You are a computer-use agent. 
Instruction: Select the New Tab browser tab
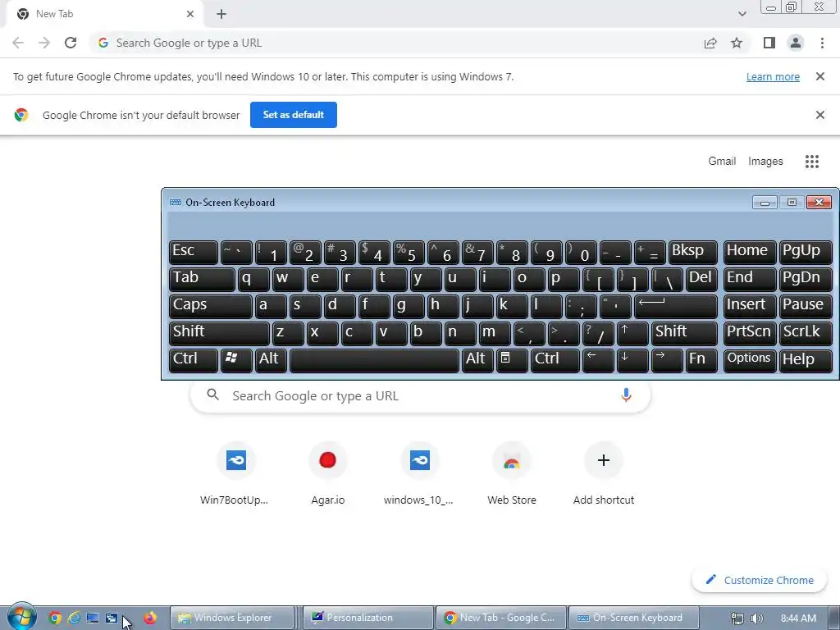(104, 14)
